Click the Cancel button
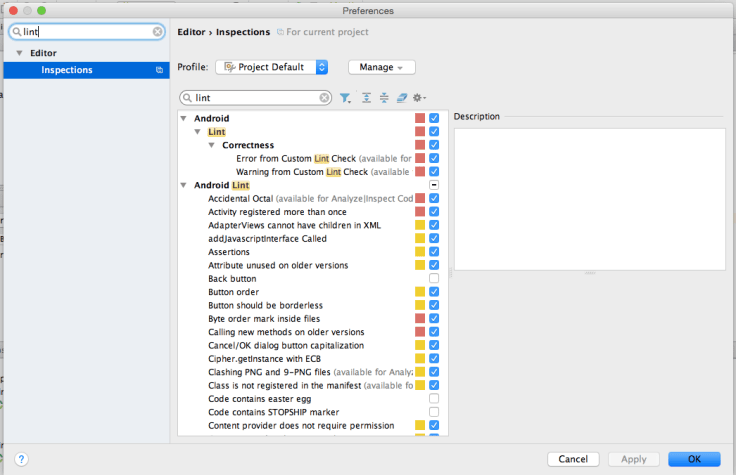Viewport: 736px width, 475px height. (x=573, y=458)
